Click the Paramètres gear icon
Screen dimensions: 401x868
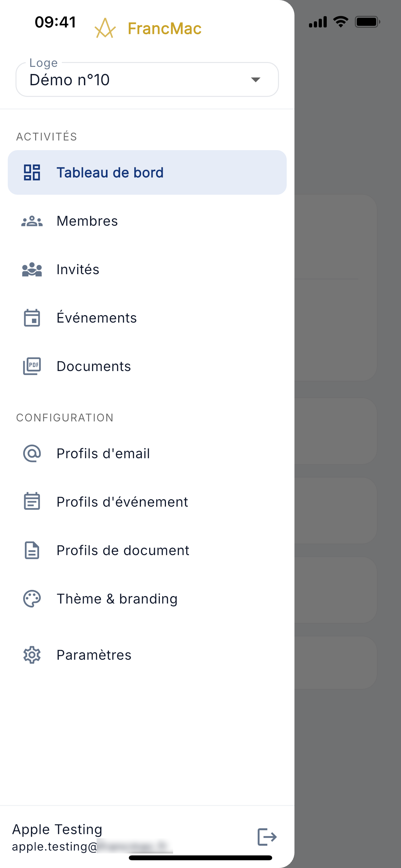click(32, 655)
